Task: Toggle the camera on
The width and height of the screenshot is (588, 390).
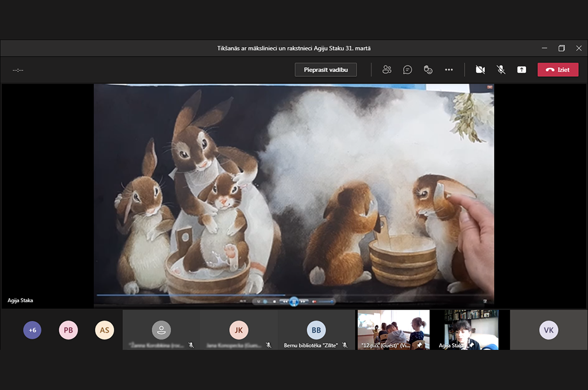Action: (480, 69)
